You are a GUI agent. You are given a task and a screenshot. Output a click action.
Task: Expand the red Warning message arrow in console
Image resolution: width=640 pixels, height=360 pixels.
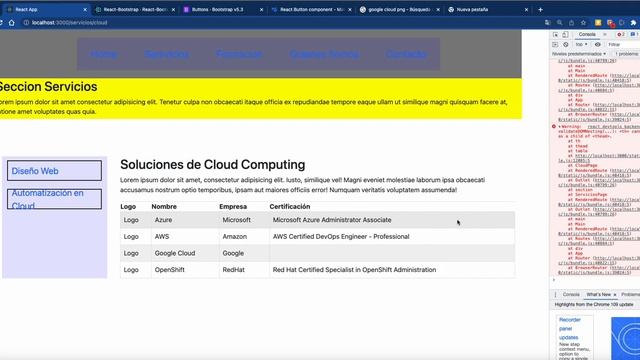click(560, 127)
